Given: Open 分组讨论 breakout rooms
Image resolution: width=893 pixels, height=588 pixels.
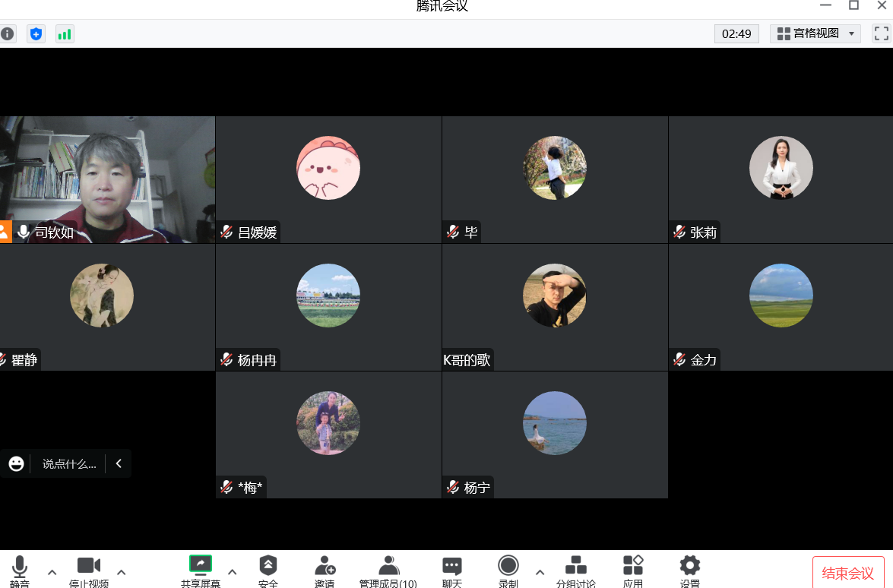Looking at the screenshot, I should [x=575, y=571].
